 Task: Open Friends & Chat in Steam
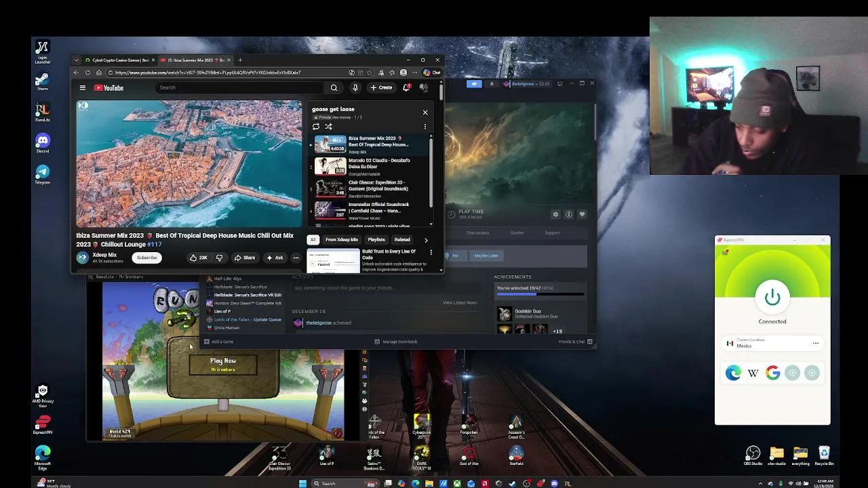(575, 342)
